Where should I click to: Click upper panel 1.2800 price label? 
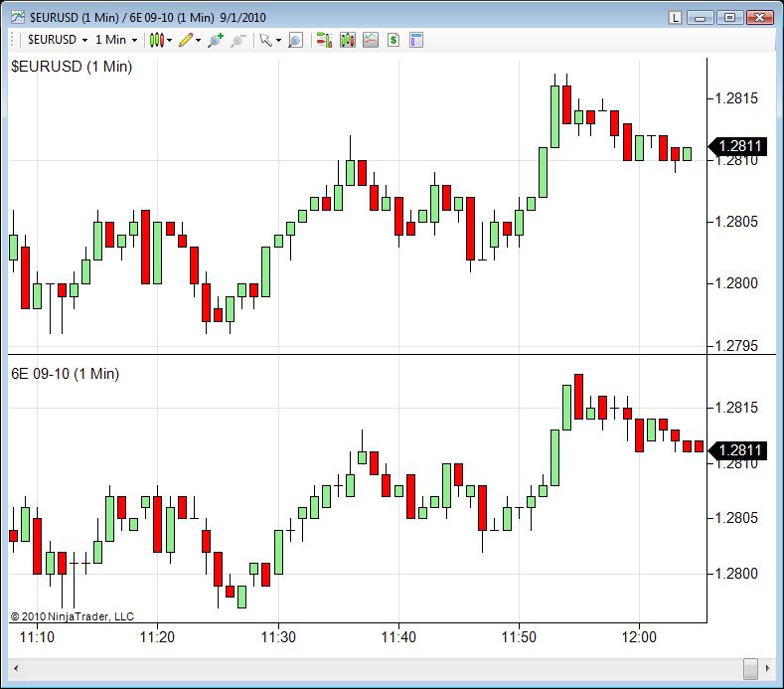(x=736, y=283)
